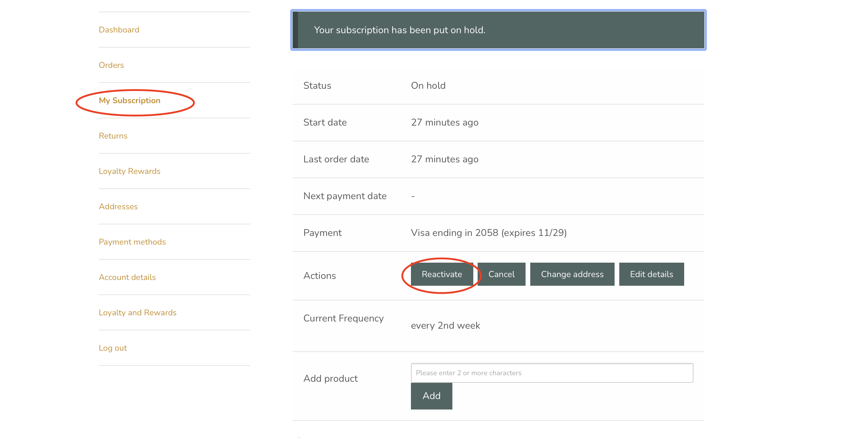Click the Visa ending in 2058 text
Image resolution: width=868 pixels, height=438 pixels.
coord(488,233)
